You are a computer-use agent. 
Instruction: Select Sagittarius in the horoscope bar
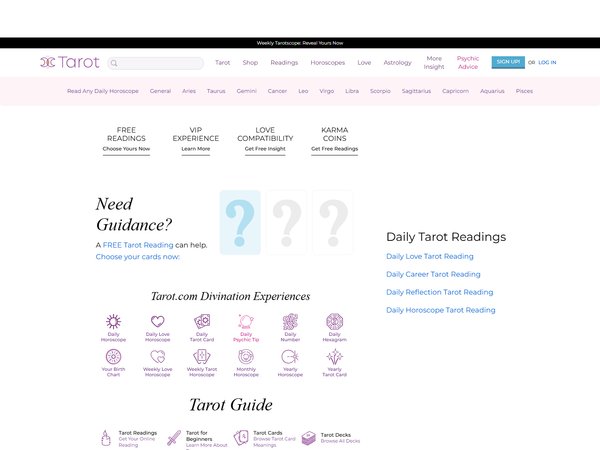[x=416, y=91]
